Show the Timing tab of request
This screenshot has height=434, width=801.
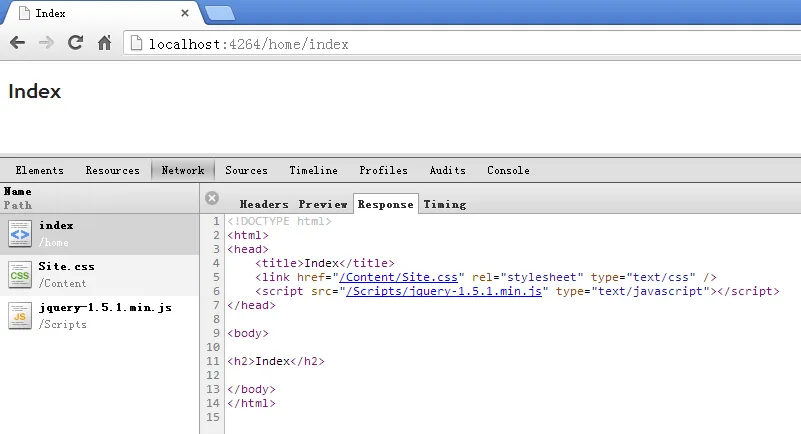(x=444, y=204)
